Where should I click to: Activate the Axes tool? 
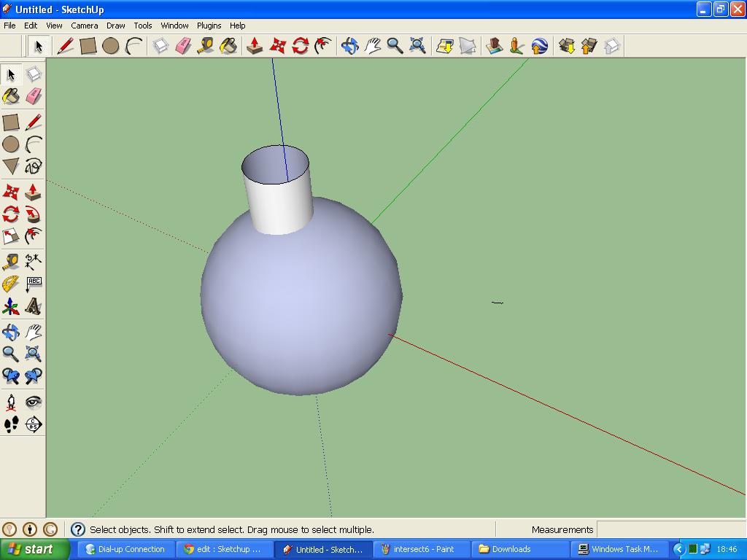(x=11, y=306)
